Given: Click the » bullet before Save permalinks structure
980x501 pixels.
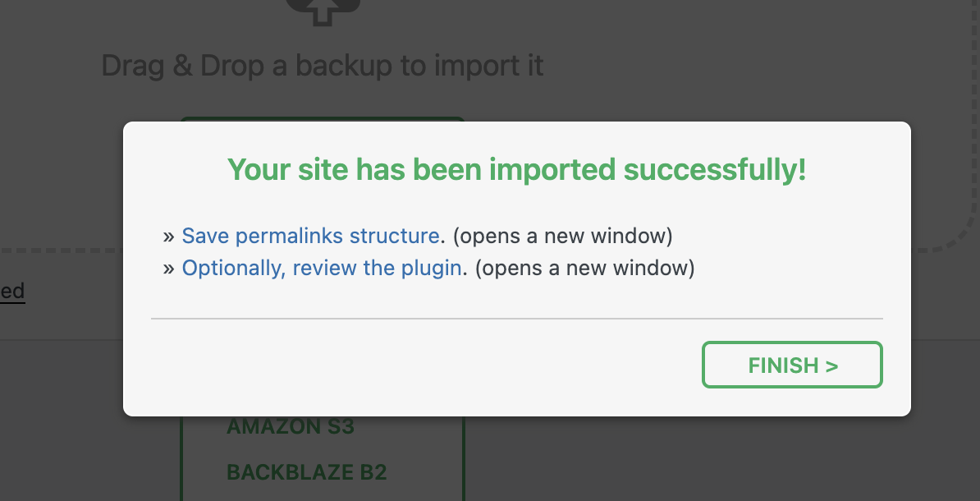Looking at the screenshot, I should (x=169, y=237).
